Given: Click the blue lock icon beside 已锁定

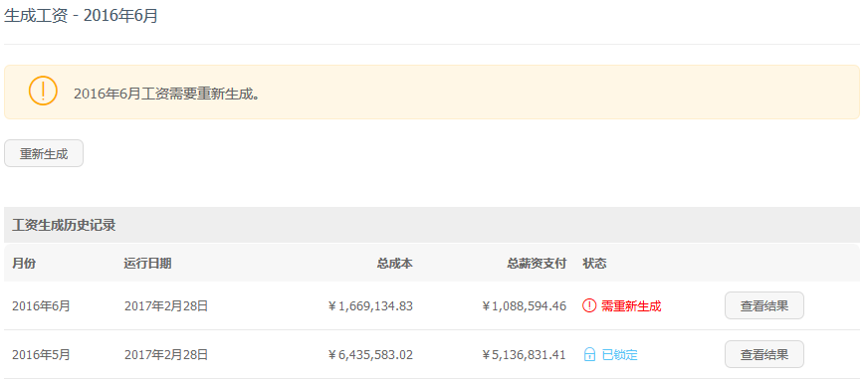Looking at the screenshot, I should pos(589,354).
